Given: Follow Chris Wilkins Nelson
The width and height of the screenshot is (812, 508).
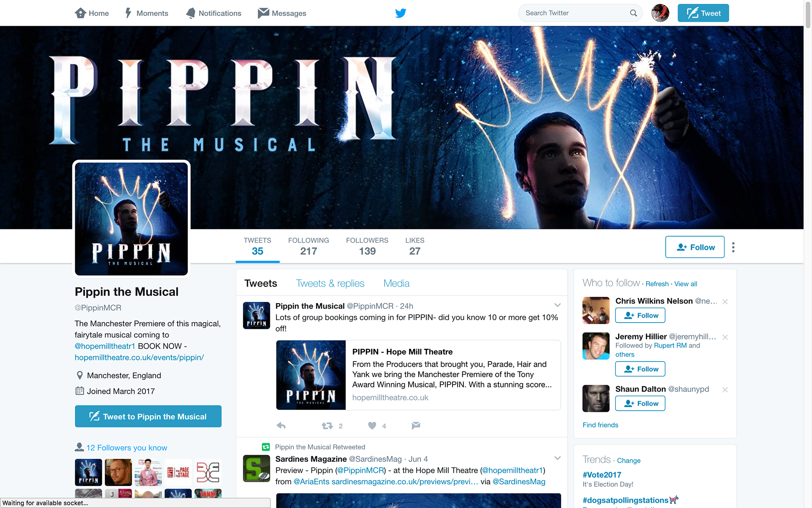Looking at the screenshot, I should pos(640,315).
